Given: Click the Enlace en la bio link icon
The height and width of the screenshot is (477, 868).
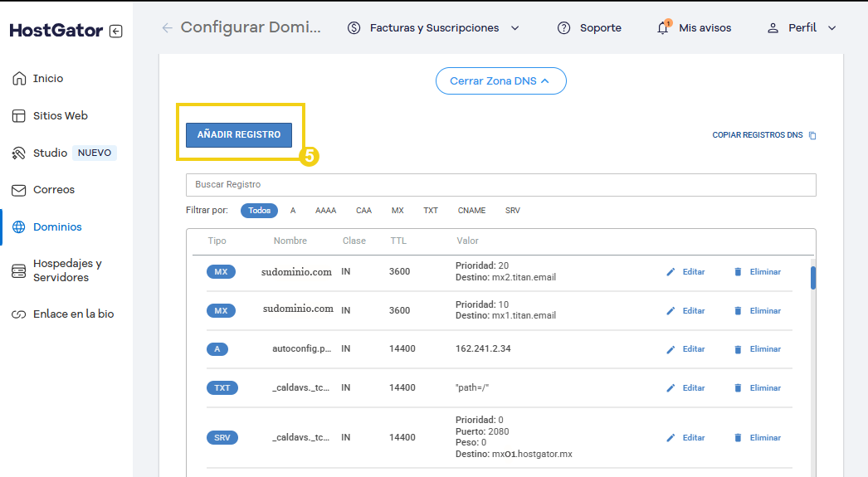Looking at the screenshot, I should coord(19,314).
